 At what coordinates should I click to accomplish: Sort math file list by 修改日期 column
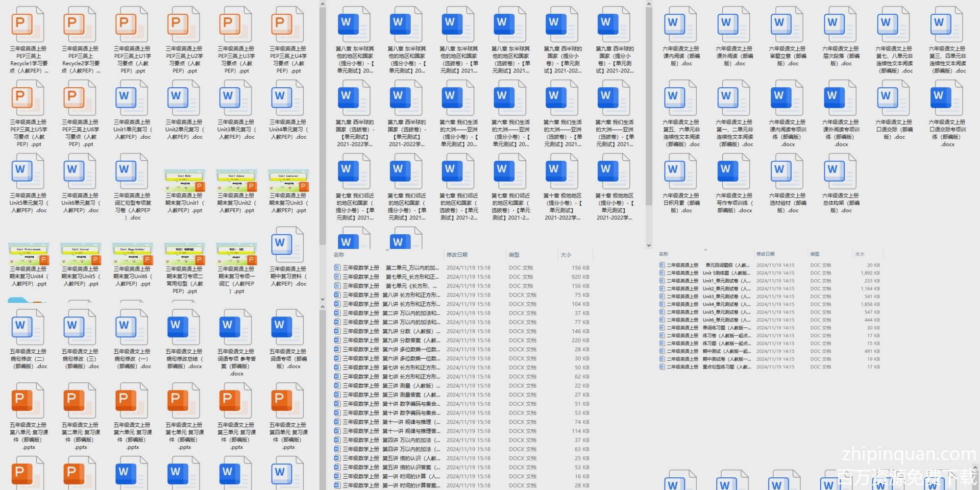pos(457,255)
